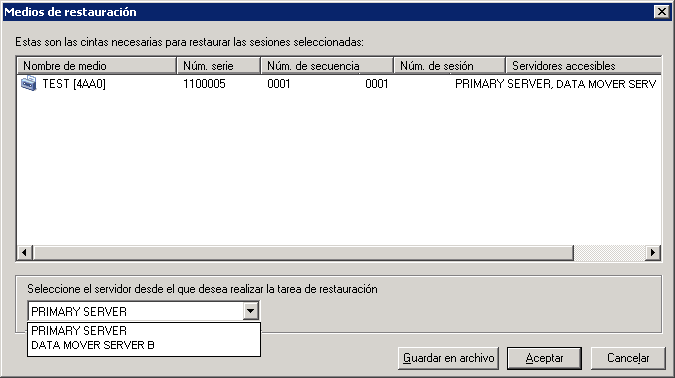Screen dimensions: 675x378
Task: Click the scrollbar's left arrow
Action: click(x=25, y=253)
